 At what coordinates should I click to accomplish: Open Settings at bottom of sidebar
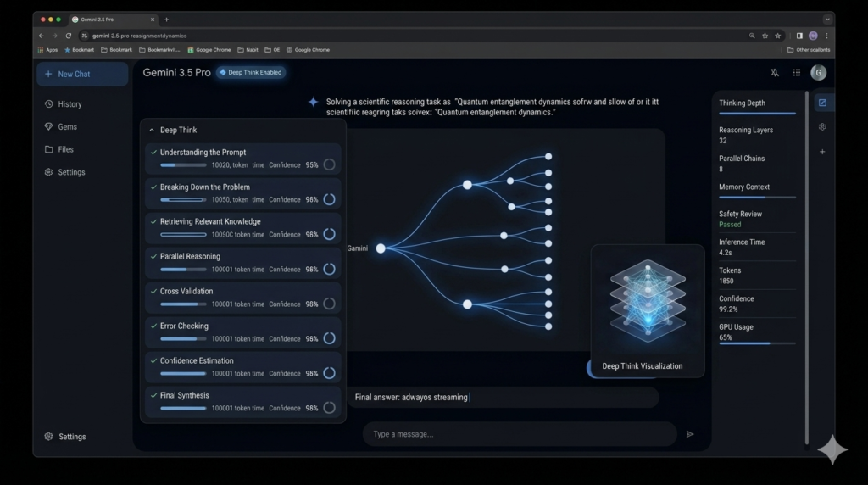[65, 437]
